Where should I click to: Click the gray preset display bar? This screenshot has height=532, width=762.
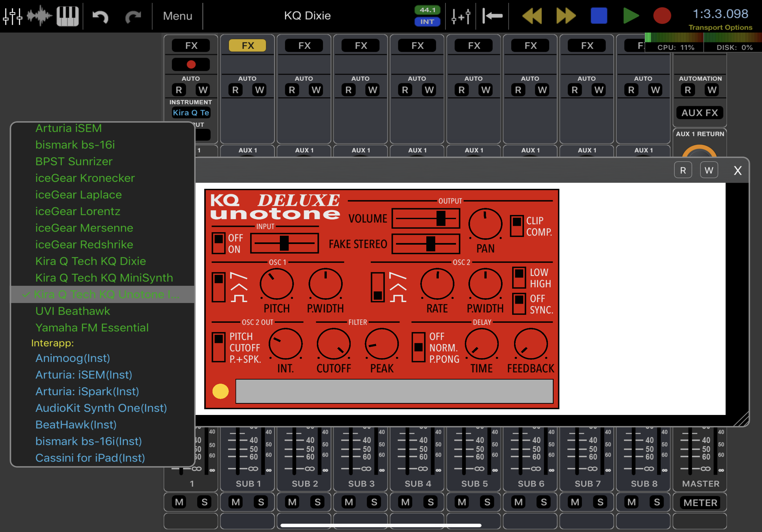[394, 391]
